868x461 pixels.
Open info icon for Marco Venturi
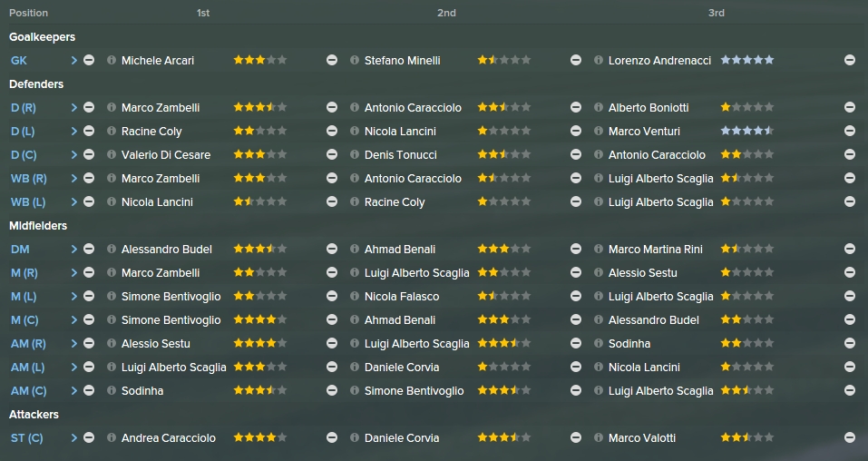click(x=599, y=131)
